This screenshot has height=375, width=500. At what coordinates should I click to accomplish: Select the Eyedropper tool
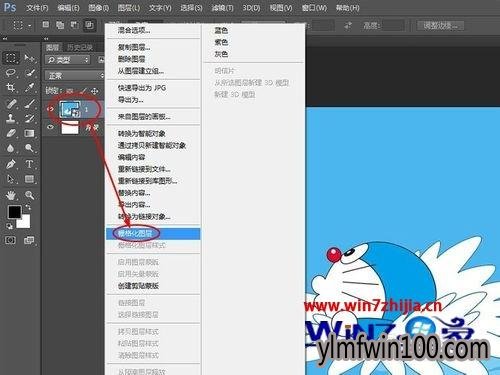29,87
